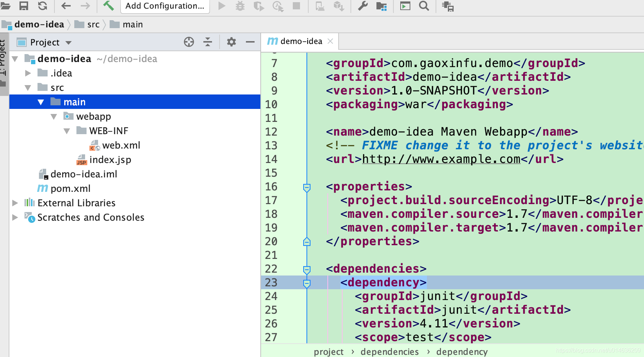Viewport: 644px width, 357px height.
Task: Fold at closing properties line 20
Action: [x=307, y=242]
